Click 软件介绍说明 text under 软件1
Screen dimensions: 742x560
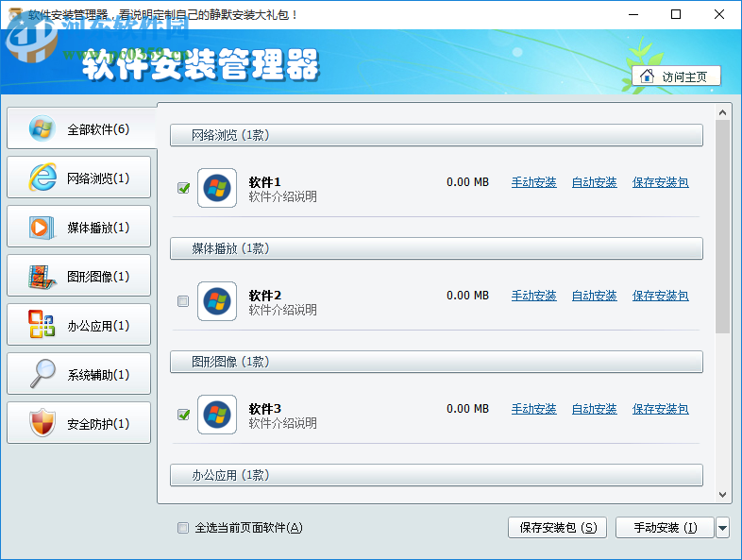(283, 197)
